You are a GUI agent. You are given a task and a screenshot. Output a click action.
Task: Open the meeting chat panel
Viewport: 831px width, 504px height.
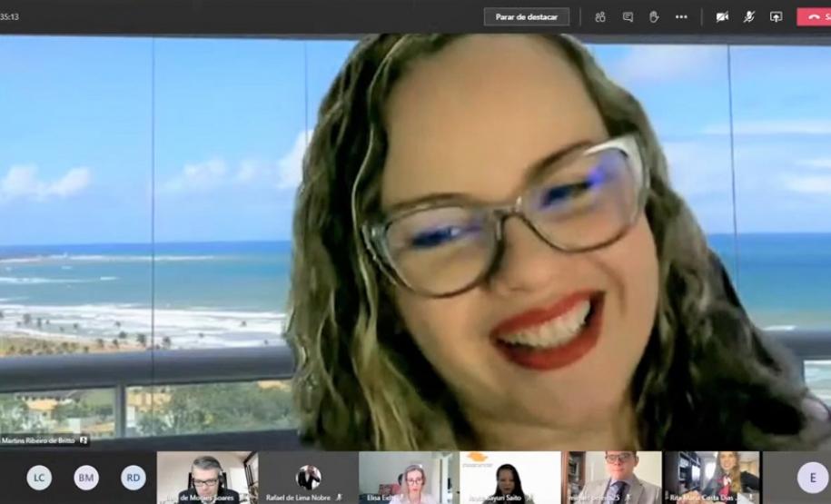click(628, 16)
